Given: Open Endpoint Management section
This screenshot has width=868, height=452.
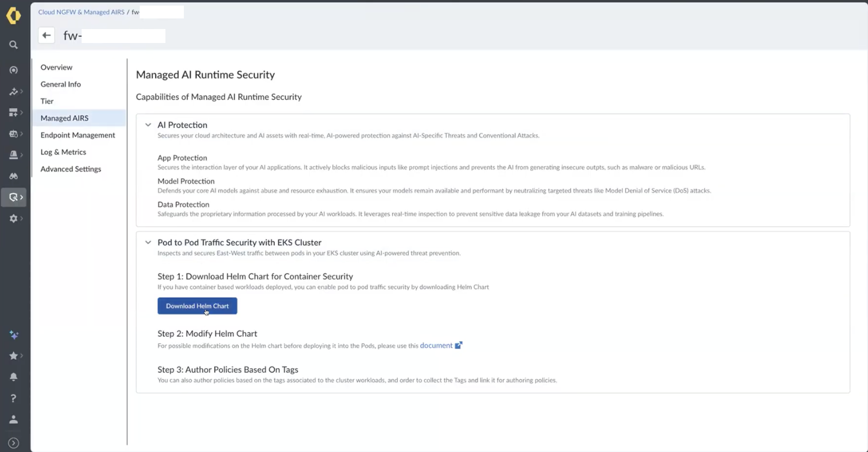Looking at the screenshot, I should coord(78,135).
